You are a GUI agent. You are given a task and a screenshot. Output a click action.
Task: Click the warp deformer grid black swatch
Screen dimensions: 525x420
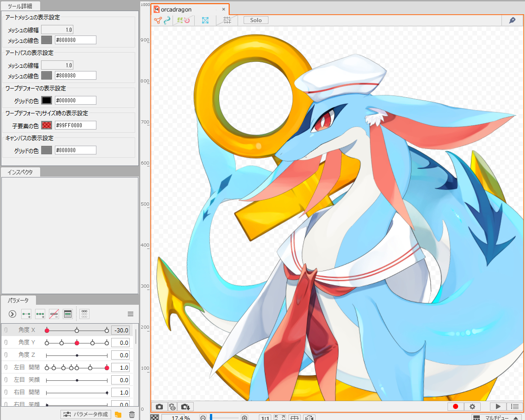tap(47, 101)
